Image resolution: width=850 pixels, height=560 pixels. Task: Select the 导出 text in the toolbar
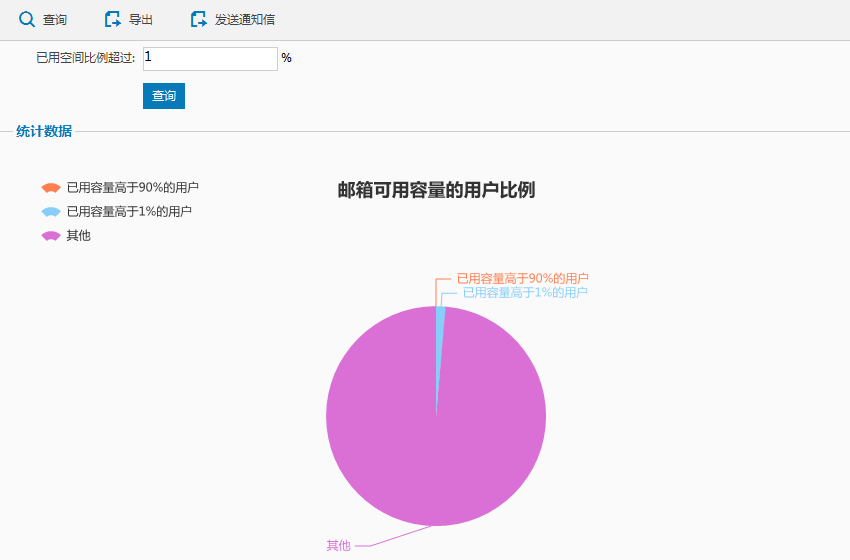tap(141, 20)
